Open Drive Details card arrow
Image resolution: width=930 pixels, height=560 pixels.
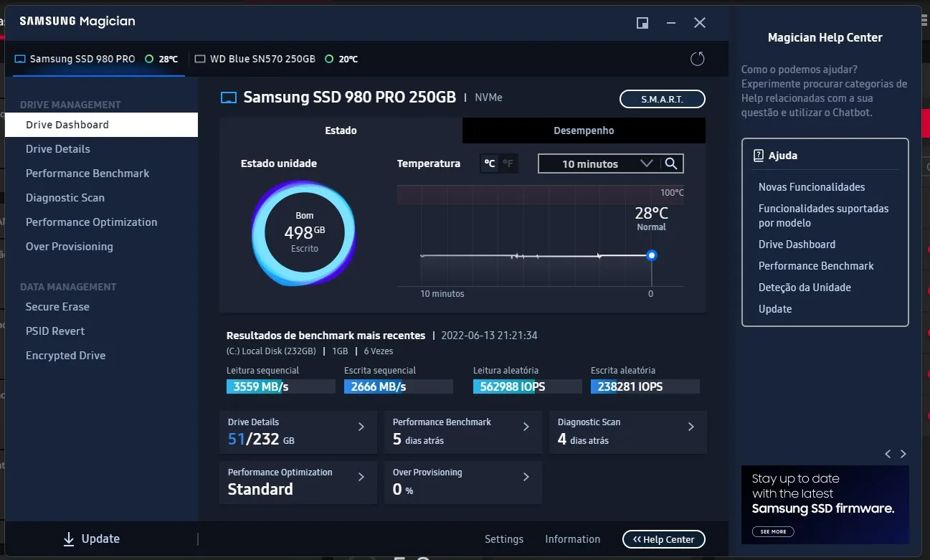pyautogui.click(x=361, y=427)
